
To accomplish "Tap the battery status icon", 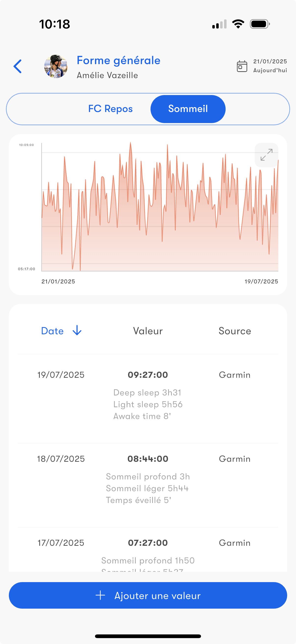I will (x=260, y=24).
